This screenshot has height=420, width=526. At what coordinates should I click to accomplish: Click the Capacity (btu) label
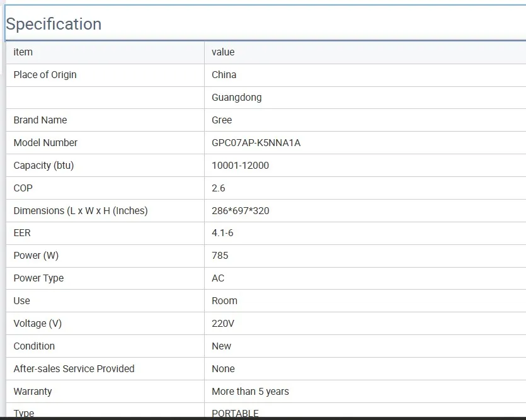pyautogui.click(x=43, y=166)
